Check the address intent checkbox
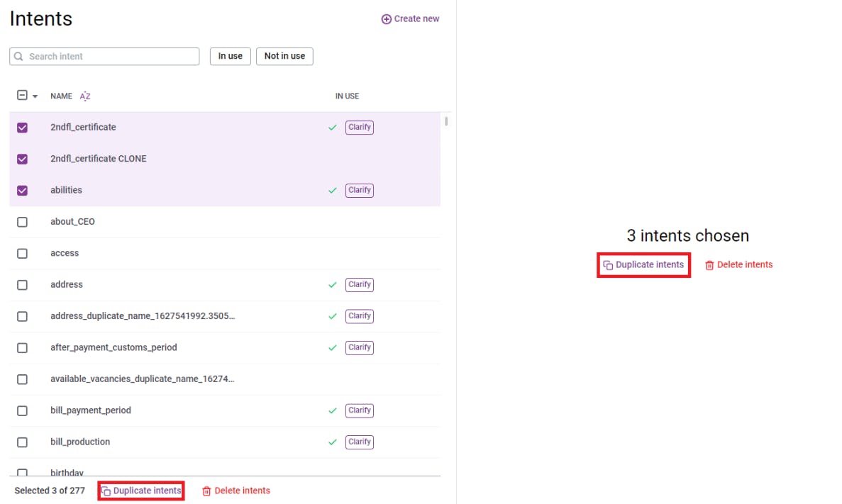This screenshot has width=842, height=504. click(22, 285)
